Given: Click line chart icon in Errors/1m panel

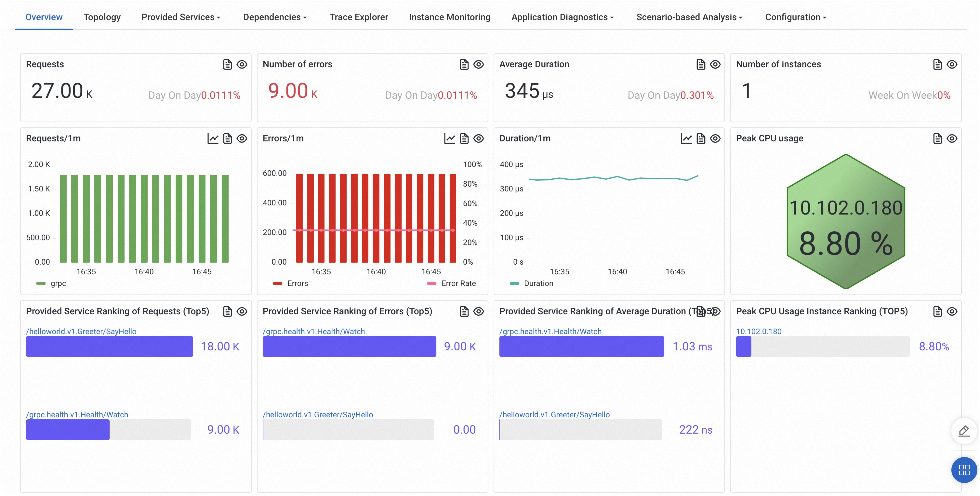Looking at the screenshot, I should pos(449,138).
